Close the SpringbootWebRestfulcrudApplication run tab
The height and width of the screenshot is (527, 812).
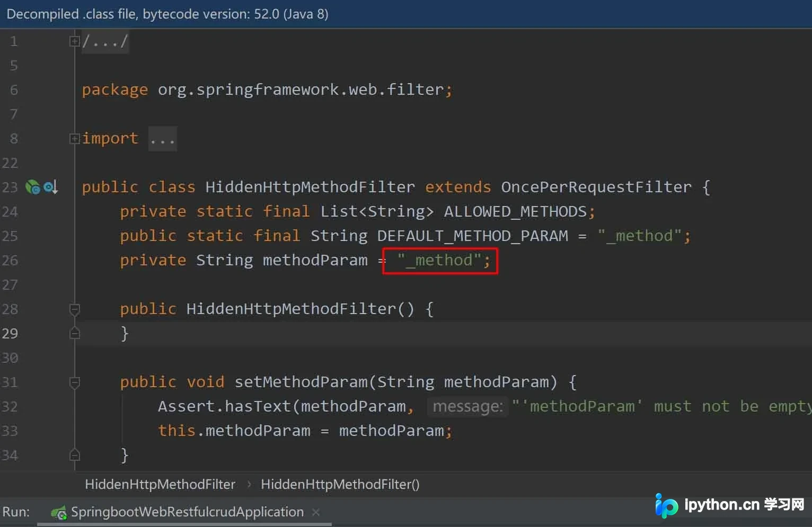point(316,512)
